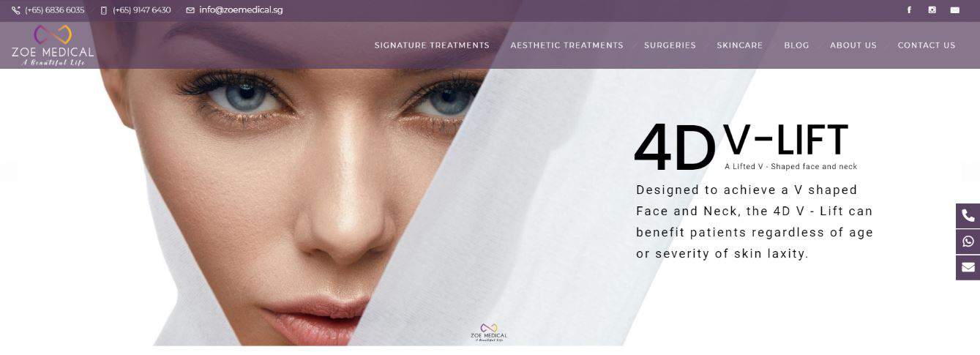Open the Aesthetic Treatments menu
This screenshot has height=355, width=980.
coord(566,45)
